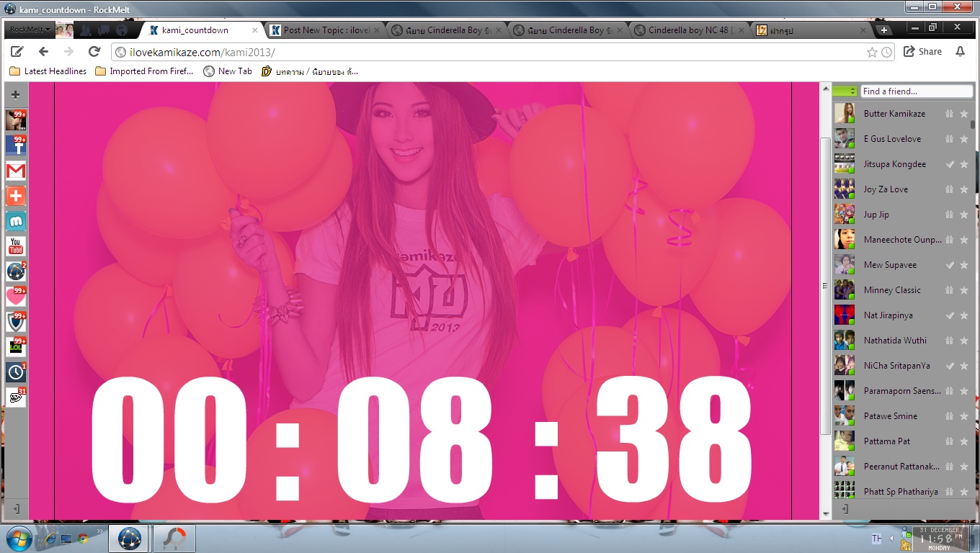Open the Latest Headlines bookmark folder
This screenshot has width=980, height=553.
(48, 71)
